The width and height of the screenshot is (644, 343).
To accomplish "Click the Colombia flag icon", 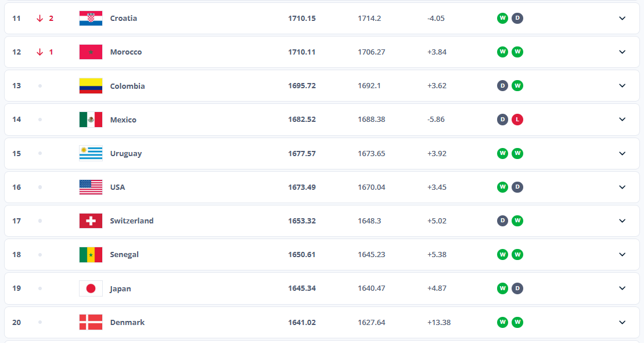I will coord(91,86).
